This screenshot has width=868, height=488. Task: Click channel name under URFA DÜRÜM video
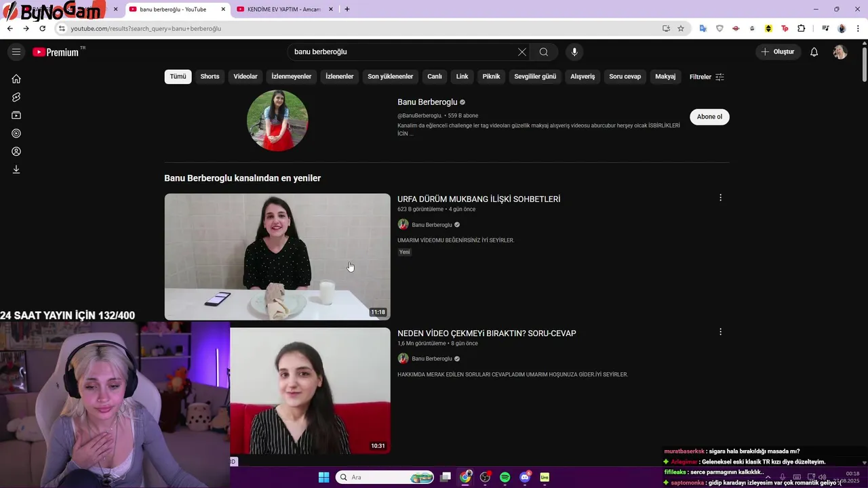[432, 225]
